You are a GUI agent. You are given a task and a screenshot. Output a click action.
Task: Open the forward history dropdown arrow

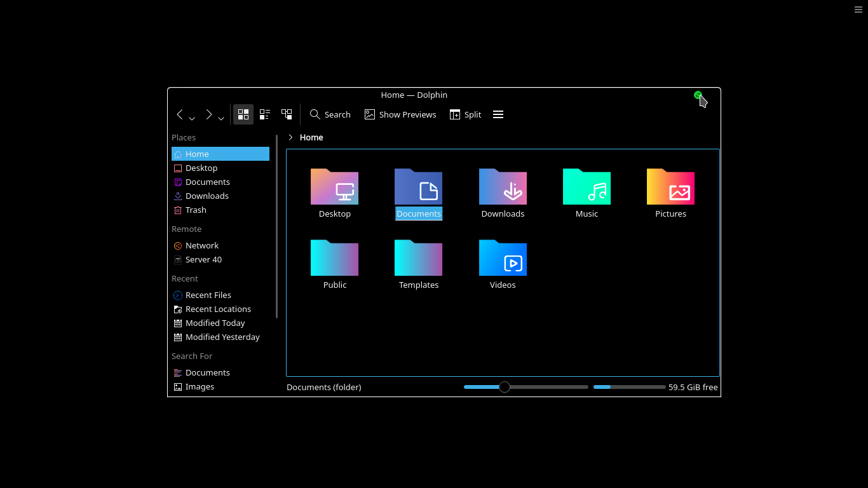[221, 119]
